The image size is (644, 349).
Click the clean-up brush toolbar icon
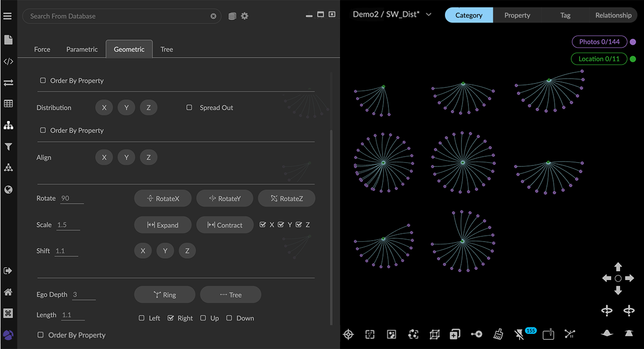coord(498,334)
